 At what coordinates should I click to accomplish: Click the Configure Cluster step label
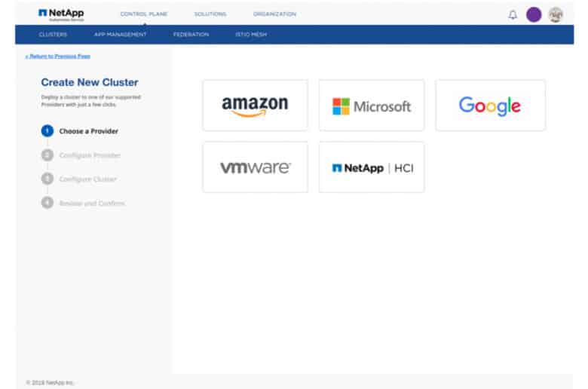pos(87,179)
